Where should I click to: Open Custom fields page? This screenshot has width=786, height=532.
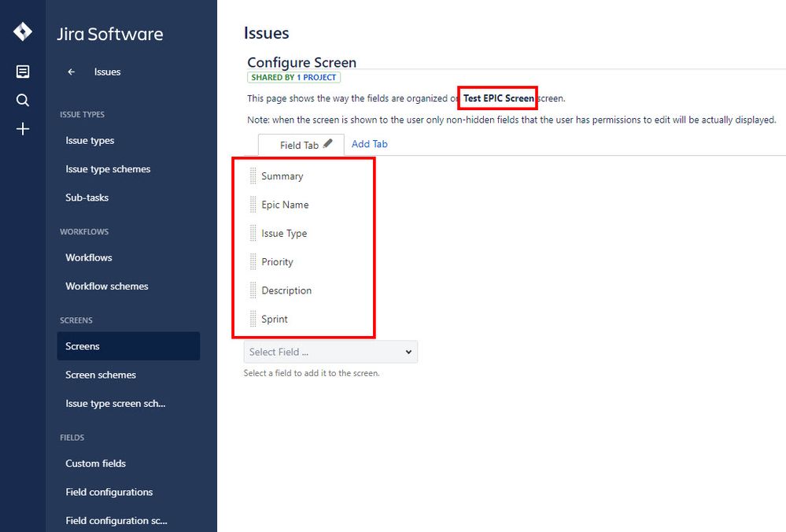[x=95, y=464]
